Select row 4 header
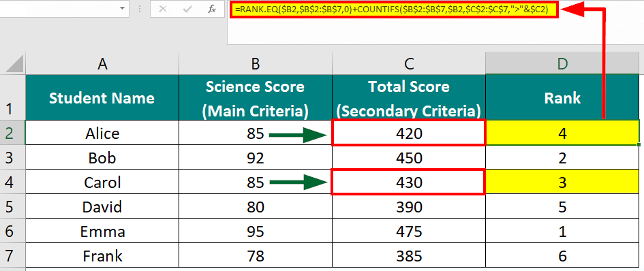Viewport: 644px width, 271px height. [12, 182]
